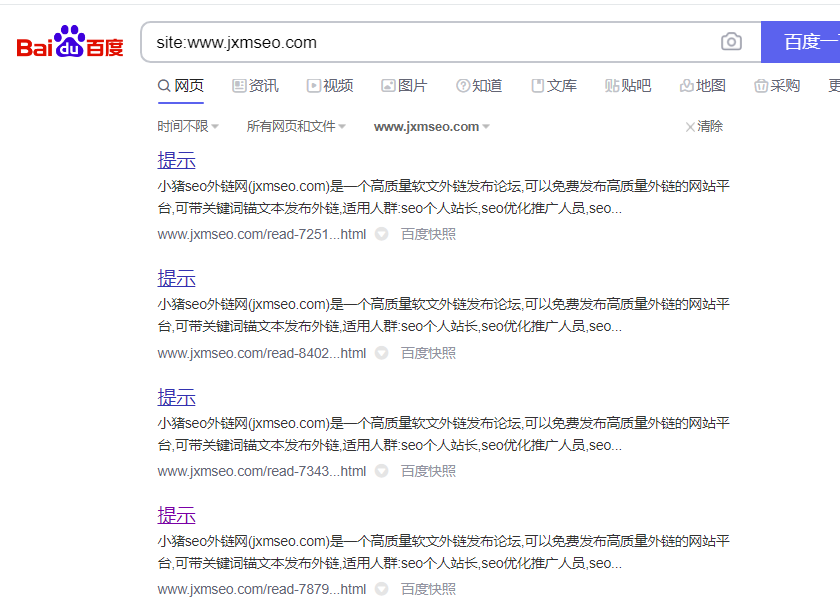Switch to the 地图 tab

[x=703, y=86]
